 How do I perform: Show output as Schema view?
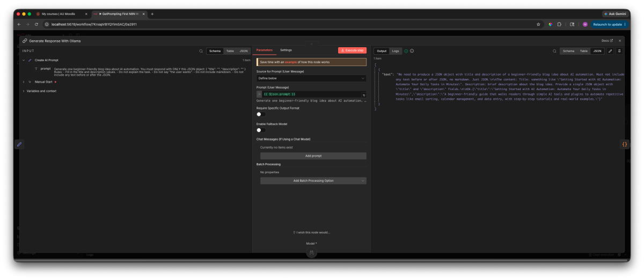(x=568, y=51)
